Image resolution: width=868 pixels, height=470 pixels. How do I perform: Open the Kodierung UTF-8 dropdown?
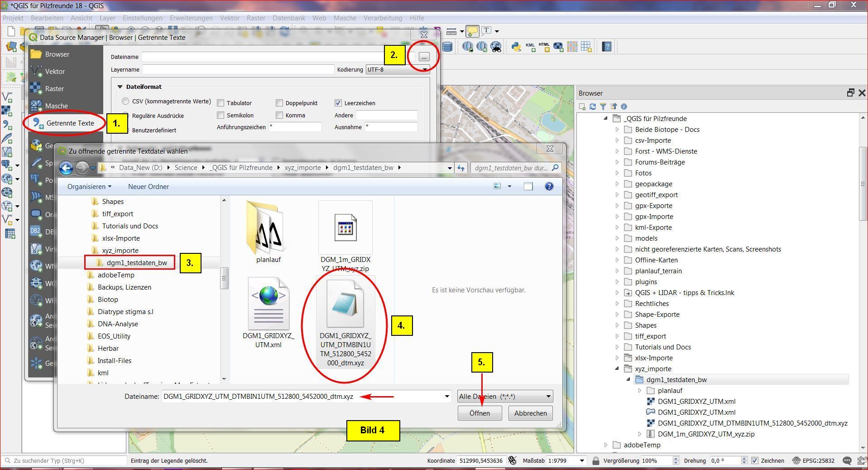(397, 69)
